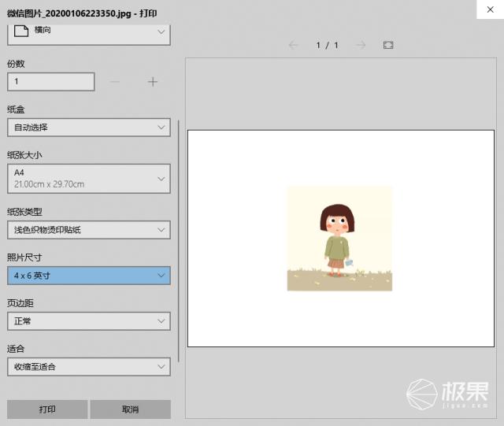Open the 浅色织物烫印贴纸 paper type dropdown
This screenshot has height=426, width=504.
tap(89, 230)
